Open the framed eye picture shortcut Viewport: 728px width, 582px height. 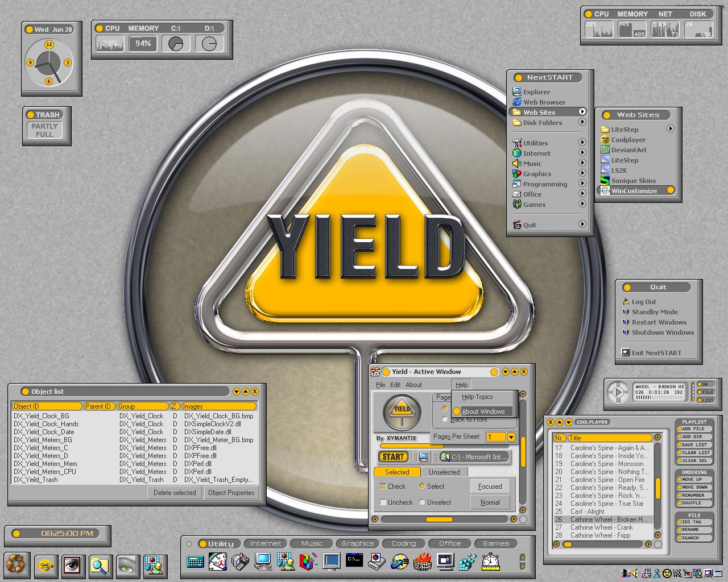point(72,565)
